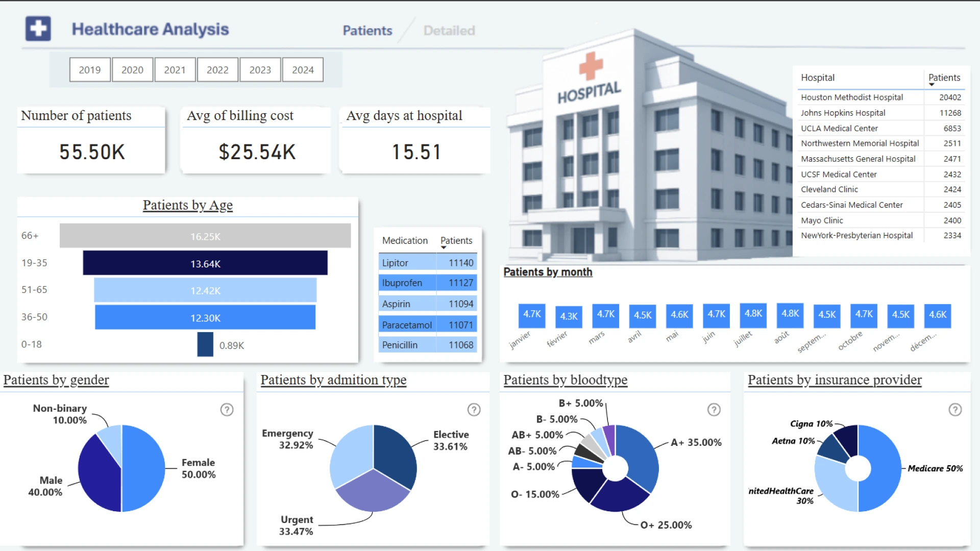Open help icon on insurance provider chart

click(x=954, y=410)
